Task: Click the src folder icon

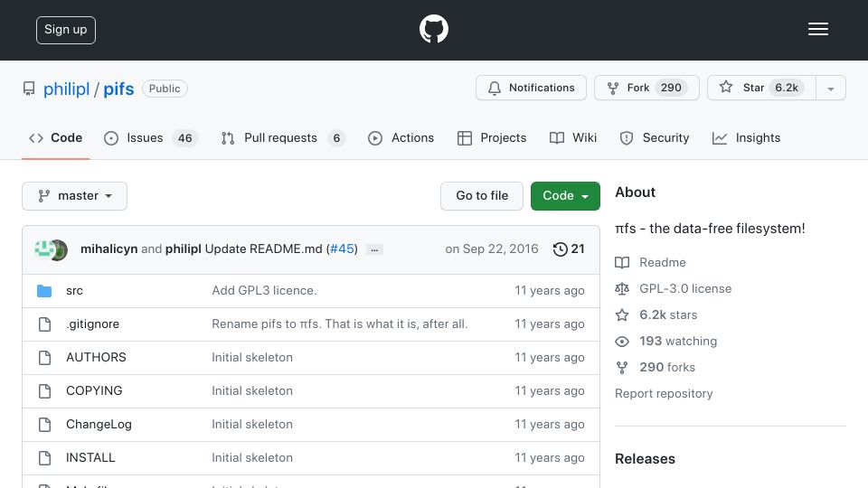Action: [x=44, y=290]
